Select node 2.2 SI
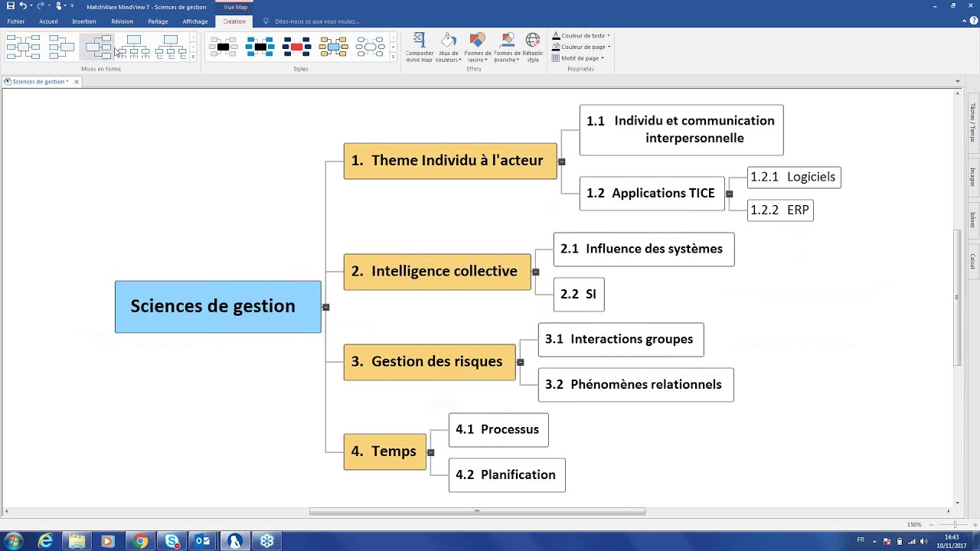This screenshot has width=980, height=551. click(x=579, y=295)
